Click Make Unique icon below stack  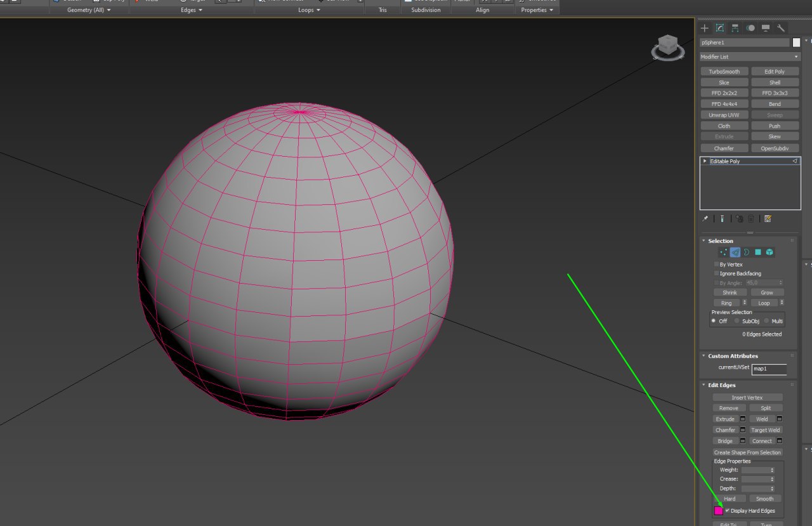[740, 218]
